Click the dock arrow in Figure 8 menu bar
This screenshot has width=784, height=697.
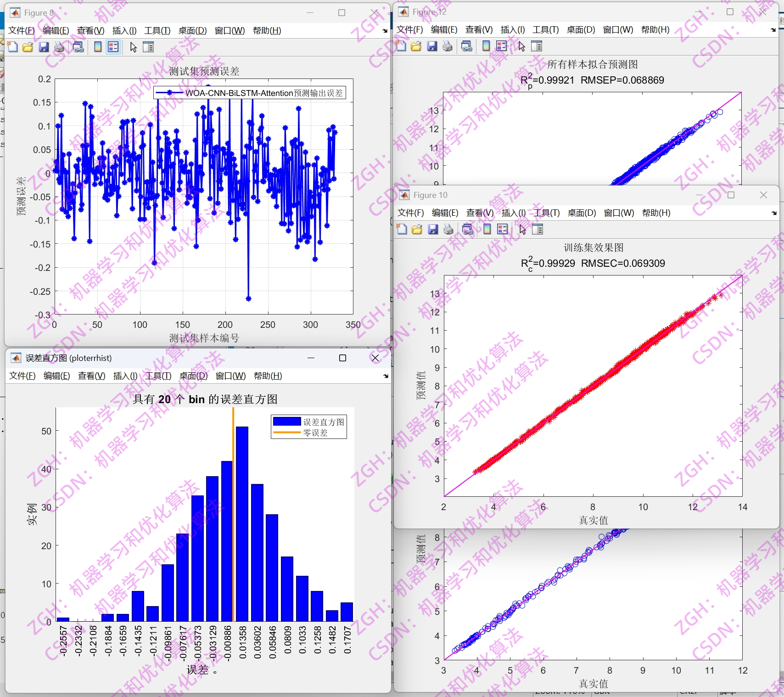[385, 31]
